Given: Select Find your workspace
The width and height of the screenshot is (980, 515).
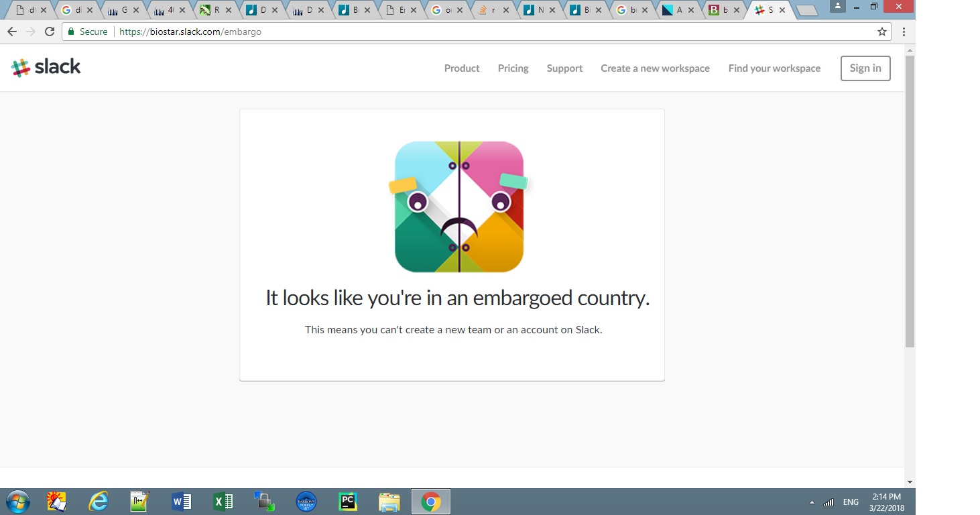Looking at the screenshot, I should click(x=774, y=68).
